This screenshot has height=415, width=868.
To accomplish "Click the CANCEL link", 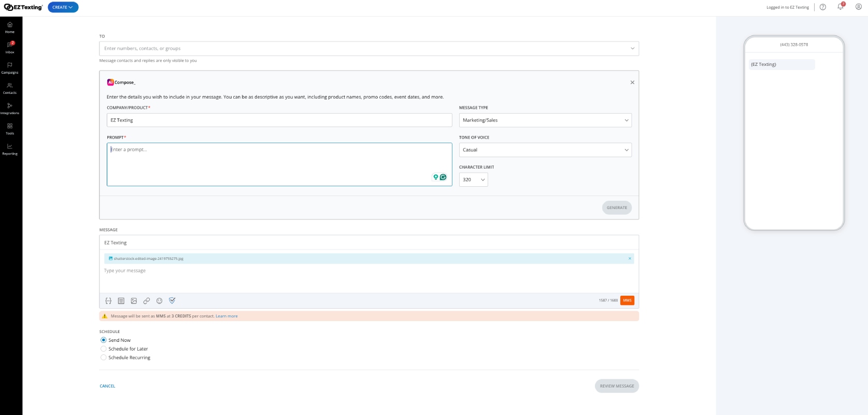I will pyautogui.click(x=107, y=386).
